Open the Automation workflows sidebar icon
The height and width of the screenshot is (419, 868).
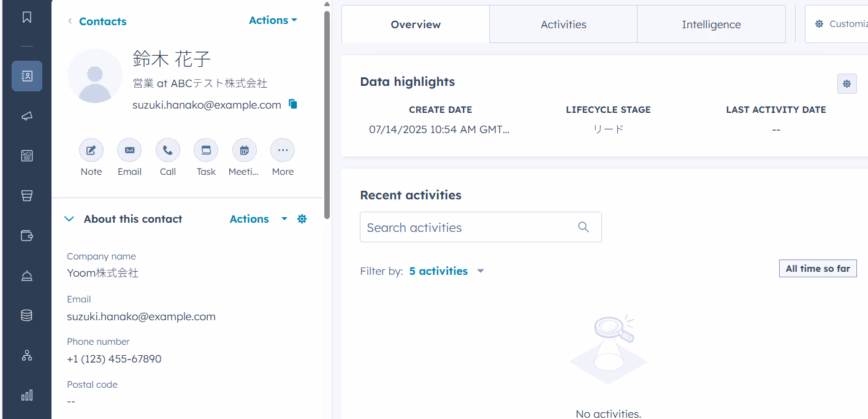pyautogui.click(x=27, y=355)
